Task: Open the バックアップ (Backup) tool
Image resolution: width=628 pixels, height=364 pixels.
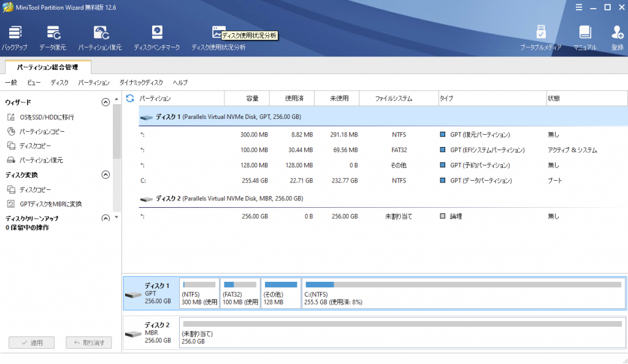Action: (x=15, y=37)
